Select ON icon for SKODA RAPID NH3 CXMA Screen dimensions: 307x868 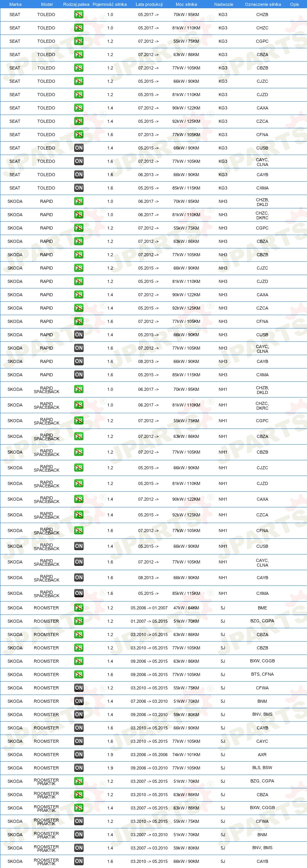[79, 375]
